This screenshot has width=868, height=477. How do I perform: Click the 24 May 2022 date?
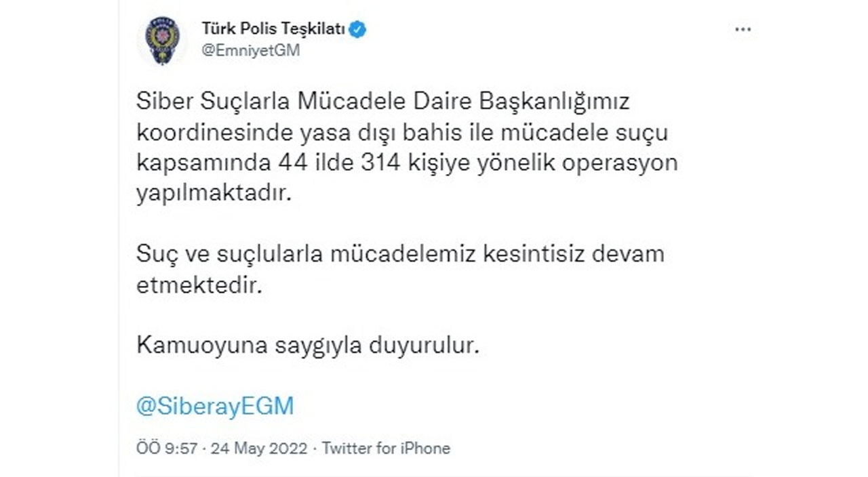[260, 448]
